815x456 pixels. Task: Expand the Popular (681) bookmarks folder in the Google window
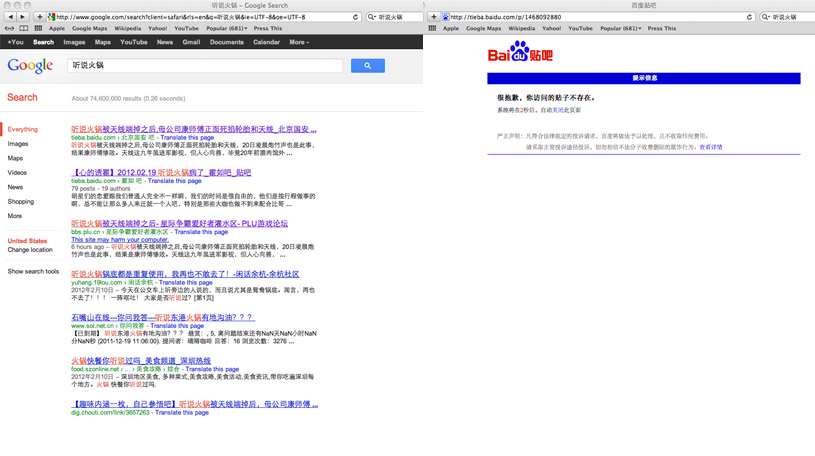click(227, 29)
